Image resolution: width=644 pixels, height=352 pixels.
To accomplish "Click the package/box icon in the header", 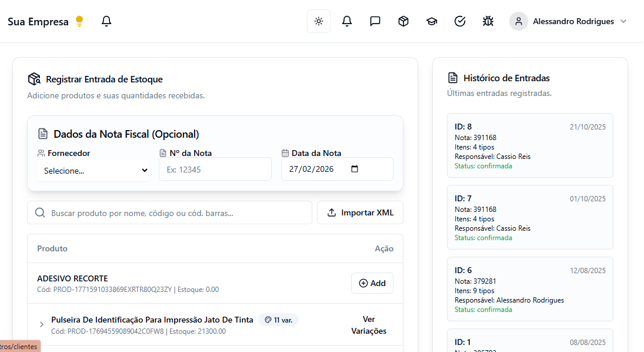I will 403,21.
